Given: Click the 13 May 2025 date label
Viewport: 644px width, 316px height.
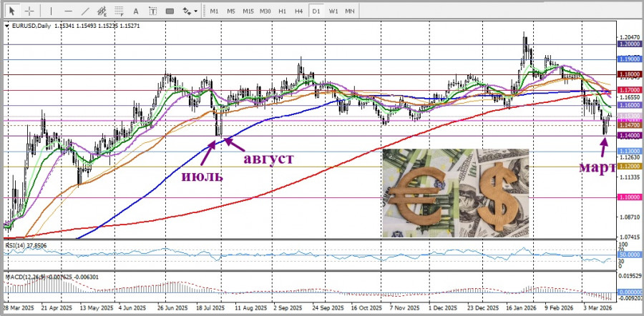Looking at the screenshot, I should (x=97, y=308).
